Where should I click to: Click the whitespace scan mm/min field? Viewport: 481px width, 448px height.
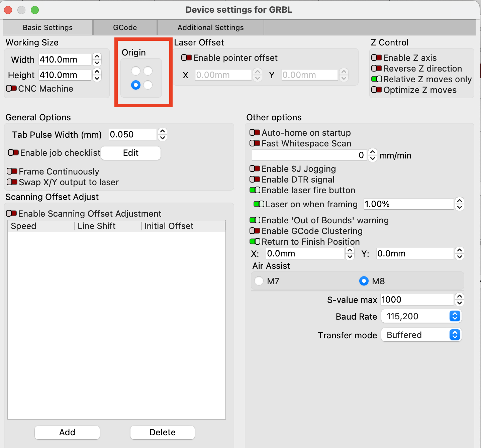[309, 155]
